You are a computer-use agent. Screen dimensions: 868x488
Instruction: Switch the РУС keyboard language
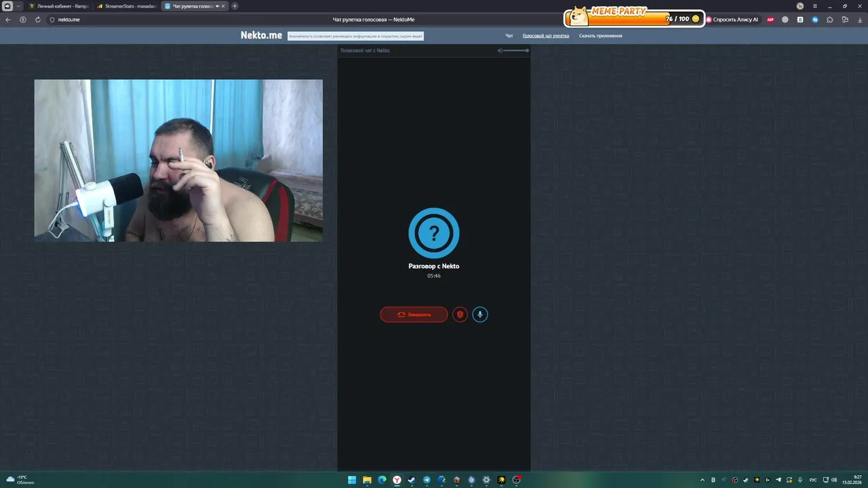coord(813,480)
